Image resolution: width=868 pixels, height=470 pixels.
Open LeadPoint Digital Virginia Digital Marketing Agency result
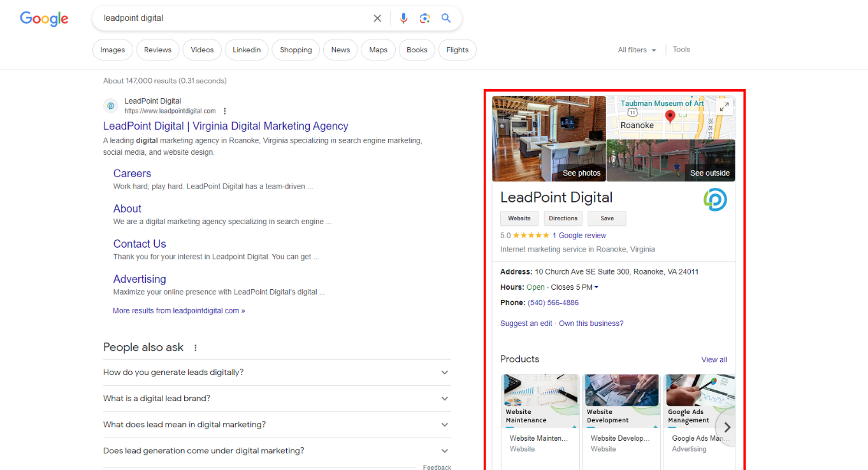point(226,126)
